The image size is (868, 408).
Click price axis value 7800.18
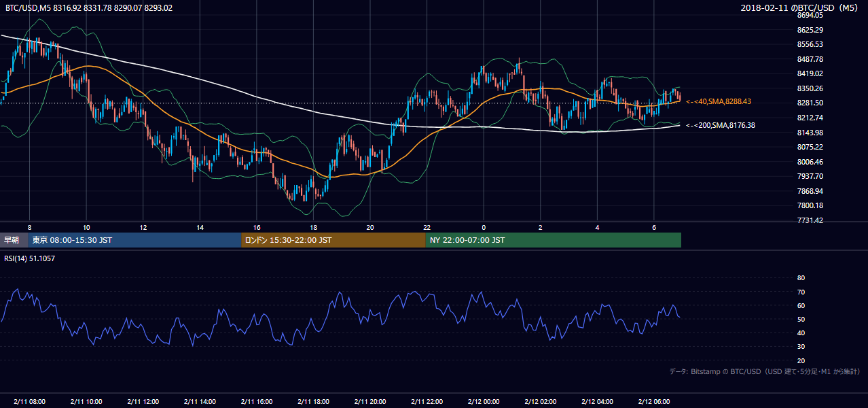(x=810, y=205)
